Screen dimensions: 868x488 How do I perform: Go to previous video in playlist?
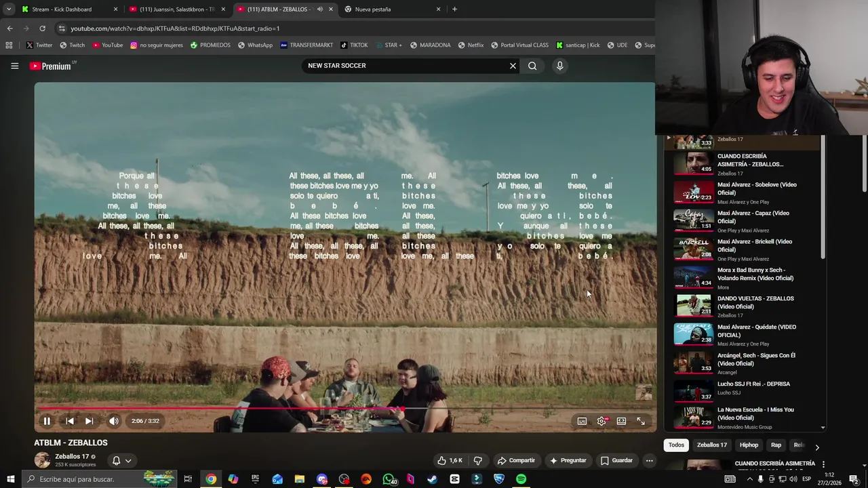(69, 421)
